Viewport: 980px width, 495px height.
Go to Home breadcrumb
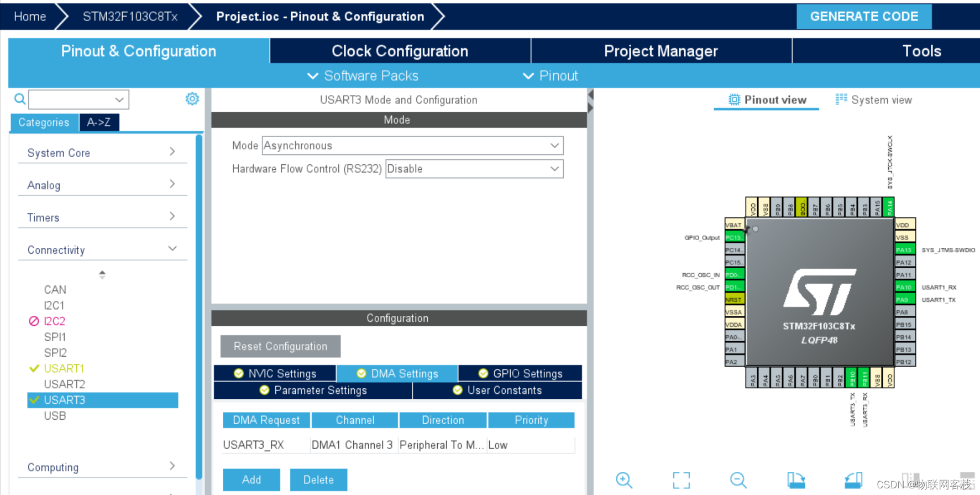pos(30,17)
